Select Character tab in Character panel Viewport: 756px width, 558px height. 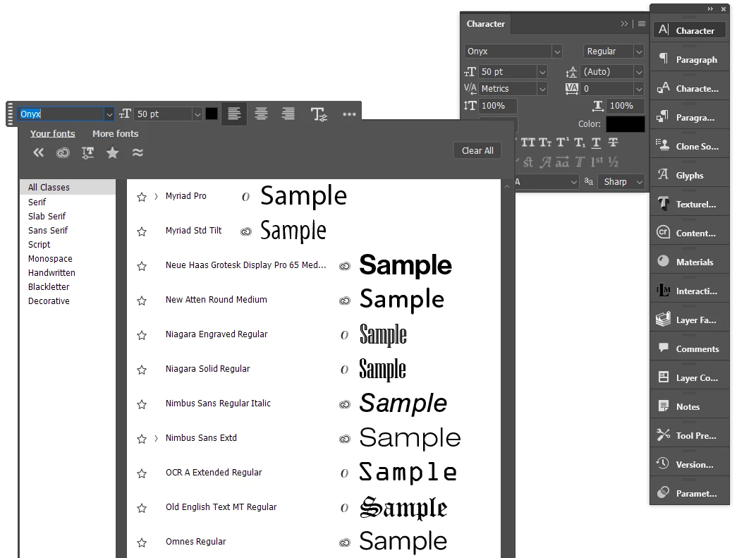[x=485, y=23]
